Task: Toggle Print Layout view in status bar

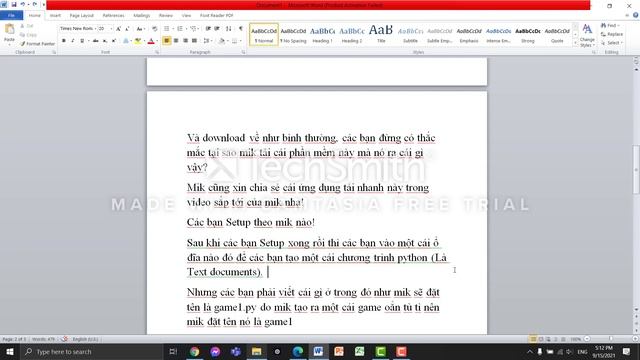Action: tap(533, 339)
